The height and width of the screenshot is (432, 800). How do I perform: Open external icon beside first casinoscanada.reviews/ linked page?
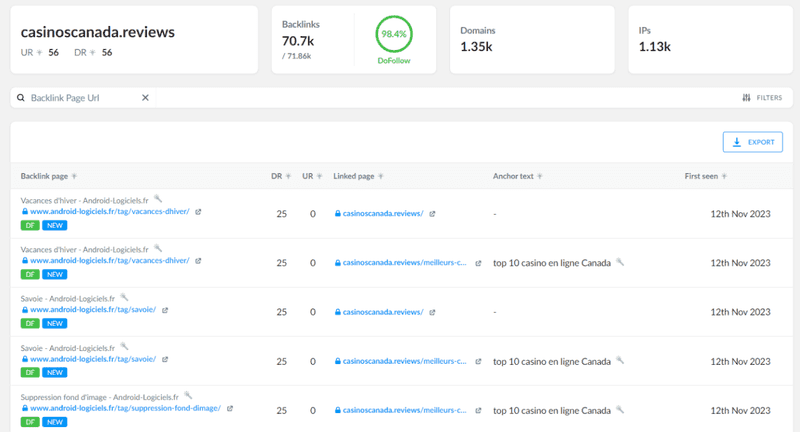click(x=432, y=214)
